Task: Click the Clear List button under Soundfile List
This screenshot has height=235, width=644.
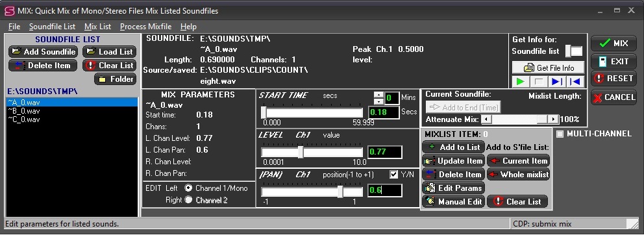Action: [110, 66]
